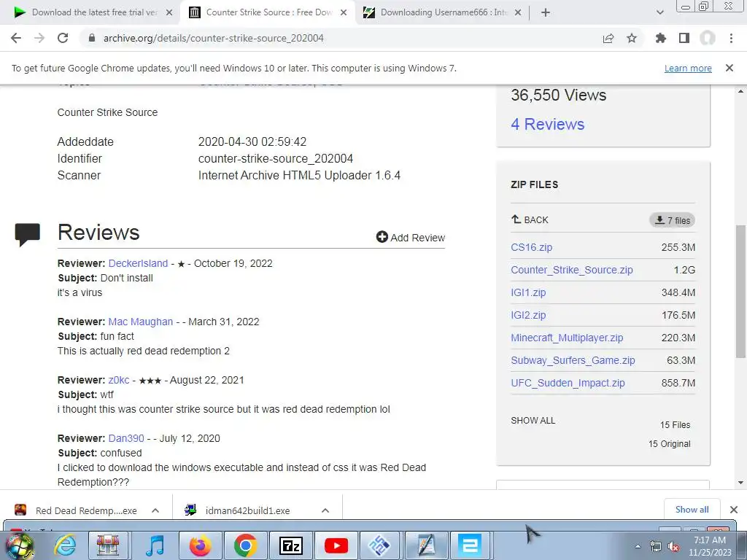Open the Chrome profile avatar

[708, 38]
